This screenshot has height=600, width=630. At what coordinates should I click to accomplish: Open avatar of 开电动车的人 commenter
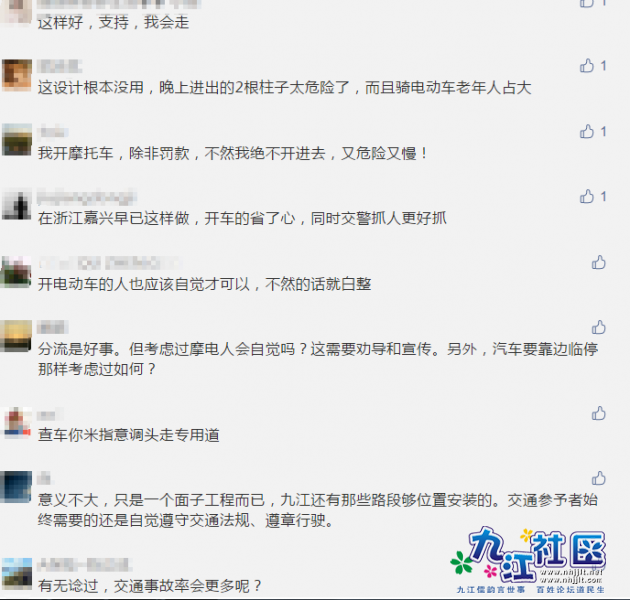point(16,272)
